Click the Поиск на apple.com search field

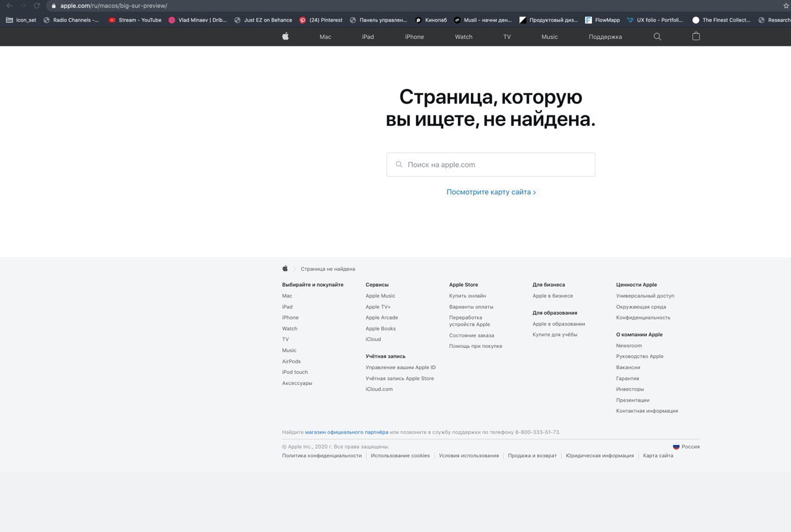491,164
